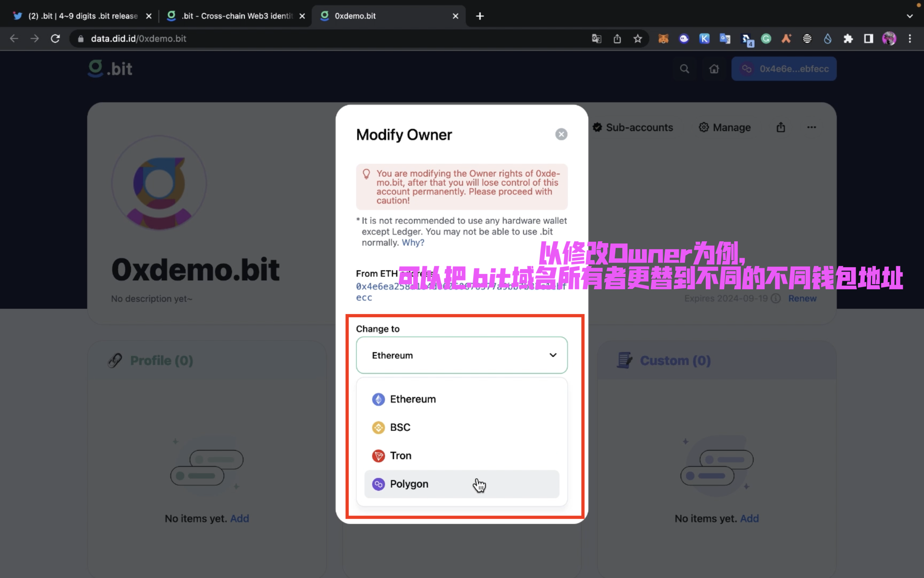Screen dimensions: 924x578
Task: Switch to the Twitter .bit release tab
Action: point(83,16)
